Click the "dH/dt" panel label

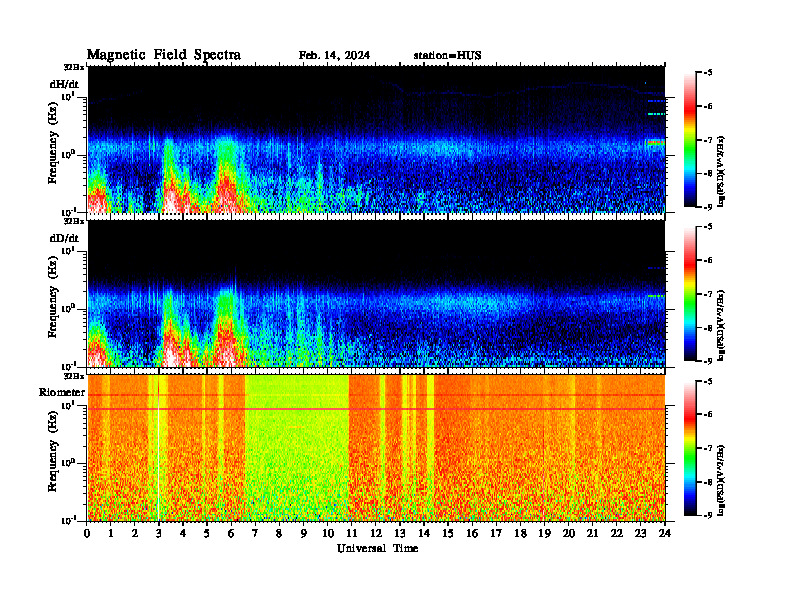[x=64, y=84]
